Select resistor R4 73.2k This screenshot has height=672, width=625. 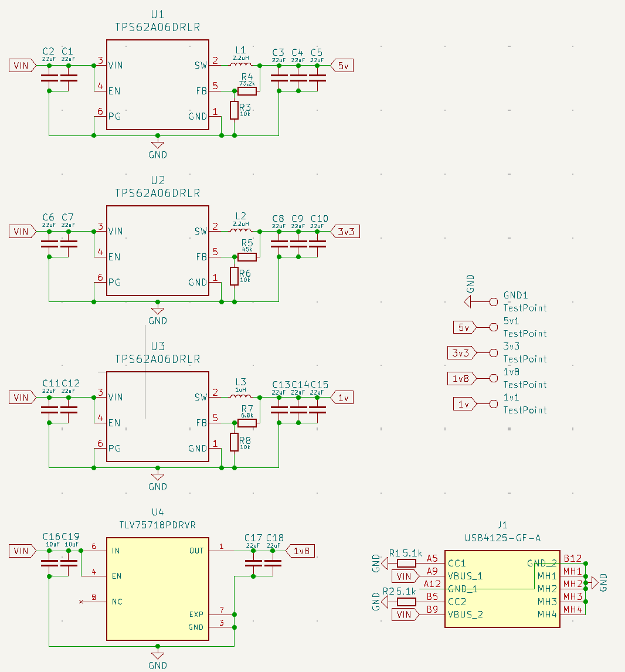(247, 91)
